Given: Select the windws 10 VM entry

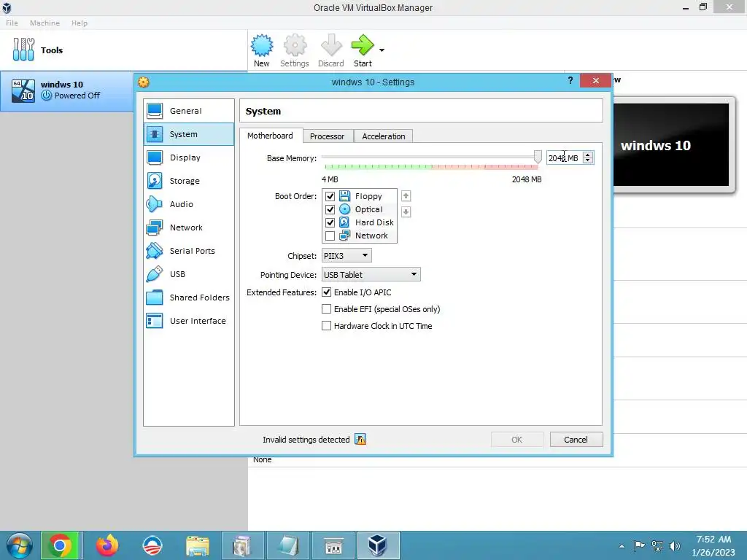Looking at the screenshot, I should click(67, 90).
